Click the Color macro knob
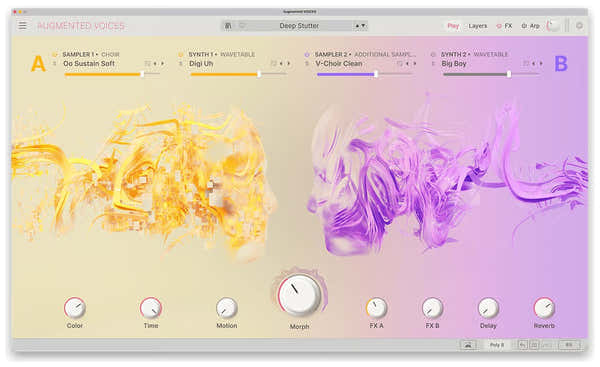 coord(75,308)
